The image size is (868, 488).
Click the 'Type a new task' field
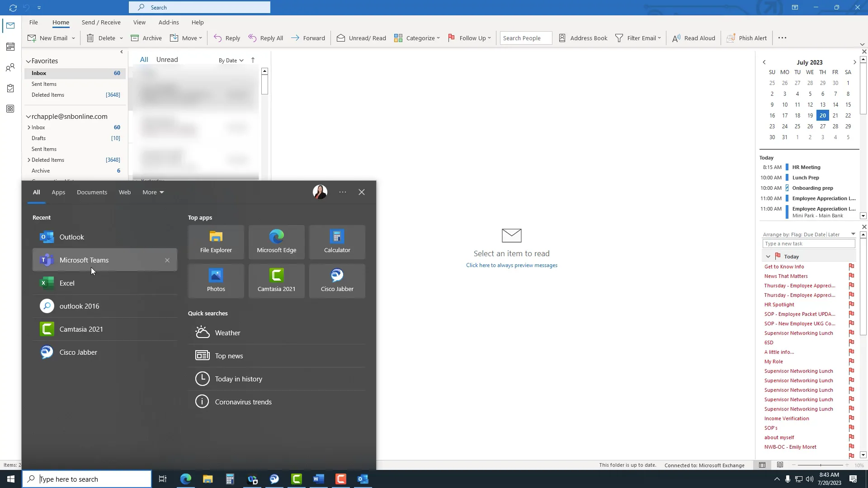(x=808, y=244)
